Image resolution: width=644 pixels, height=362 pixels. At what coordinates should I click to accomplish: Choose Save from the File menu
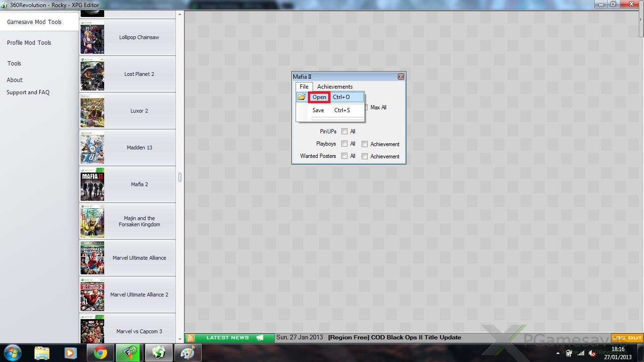[x=318, y=110]
